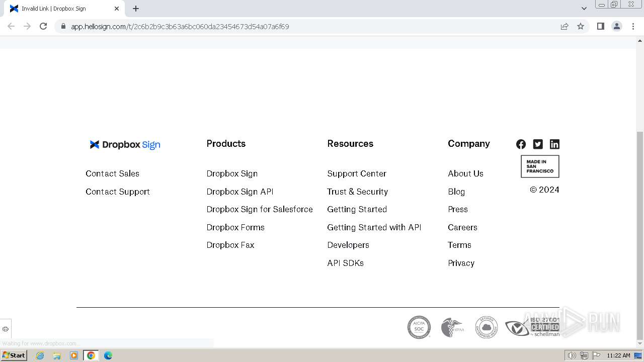Open the cookie preferences icon at bottom left
This screenshot has width=644, height=362.
pos(6,329)
